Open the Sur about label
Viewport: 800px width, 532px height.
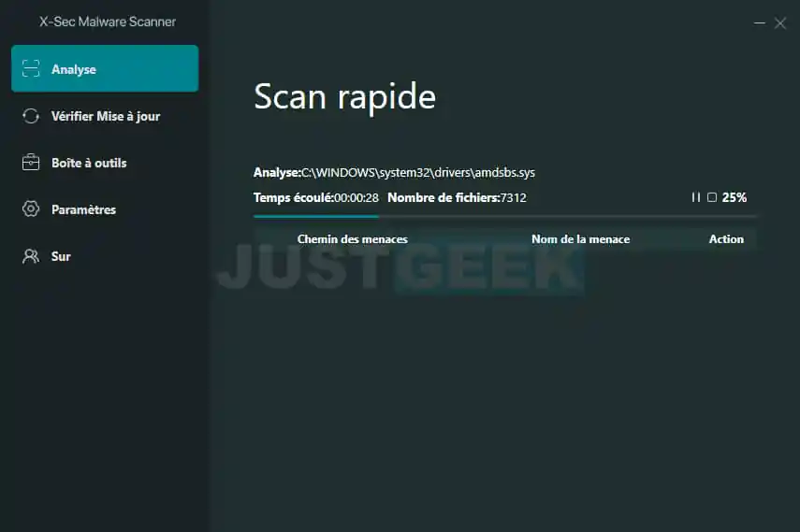[61, 256]
